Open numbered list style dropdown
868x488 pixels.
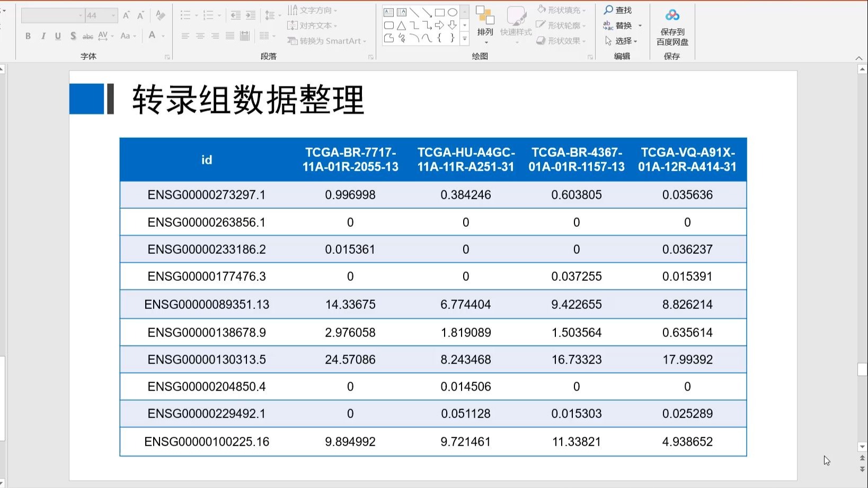220,15
